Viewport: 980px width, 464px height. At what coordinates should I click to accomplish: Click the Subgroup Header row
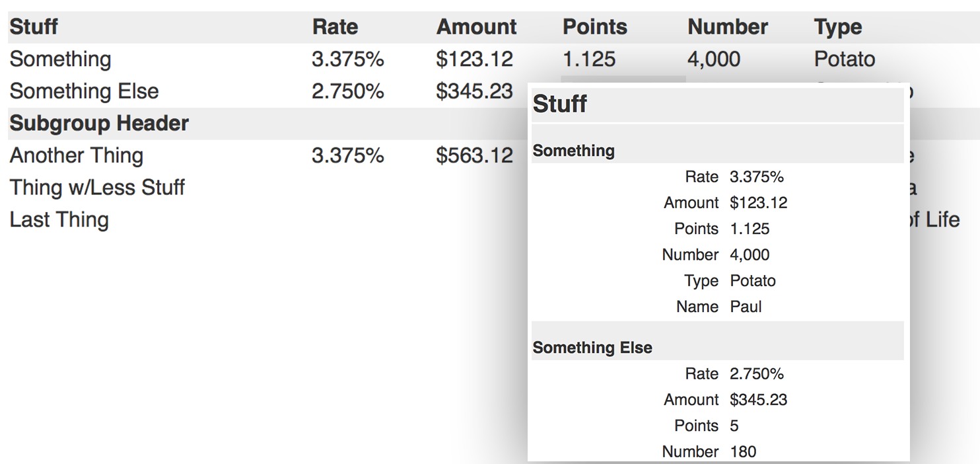(x=100, y=124)
